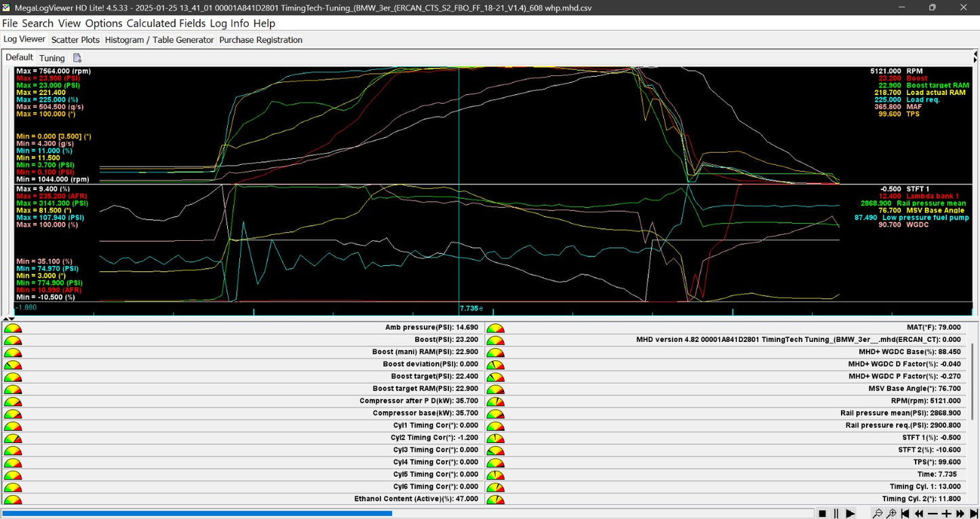This screenshot has height=519, width=980.
Task: Open the Options menu
Action: pos(104,23)
